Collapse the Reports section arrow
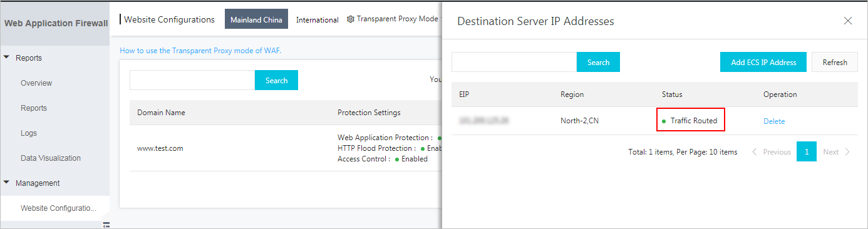 click(x=7, y=58)
